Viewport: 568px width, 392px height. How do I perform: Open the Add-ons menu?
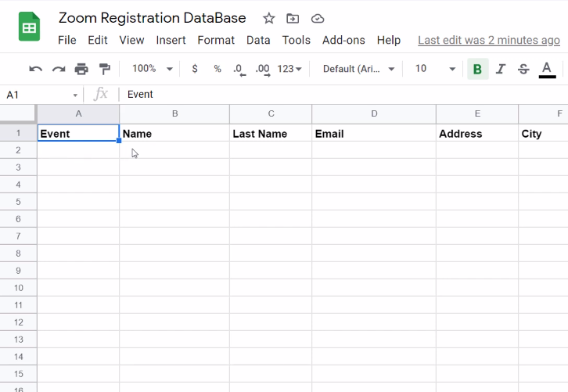pos(343,40)
